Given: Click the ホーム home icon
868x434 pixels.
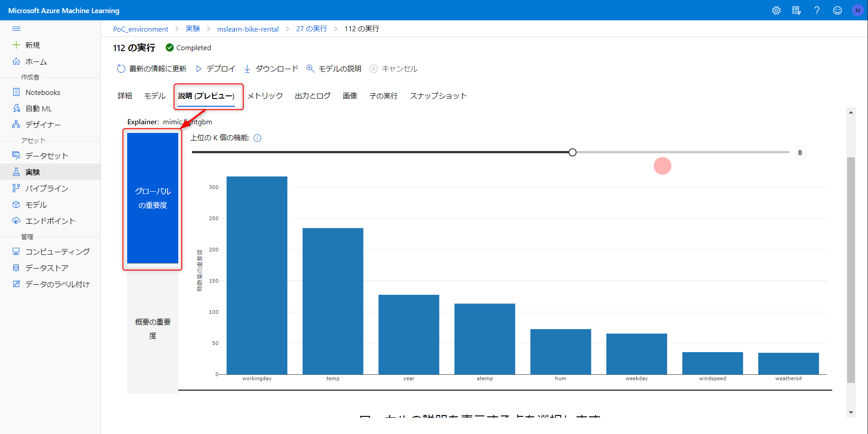Looking at the screenshot, I should [x=16, y=61].
